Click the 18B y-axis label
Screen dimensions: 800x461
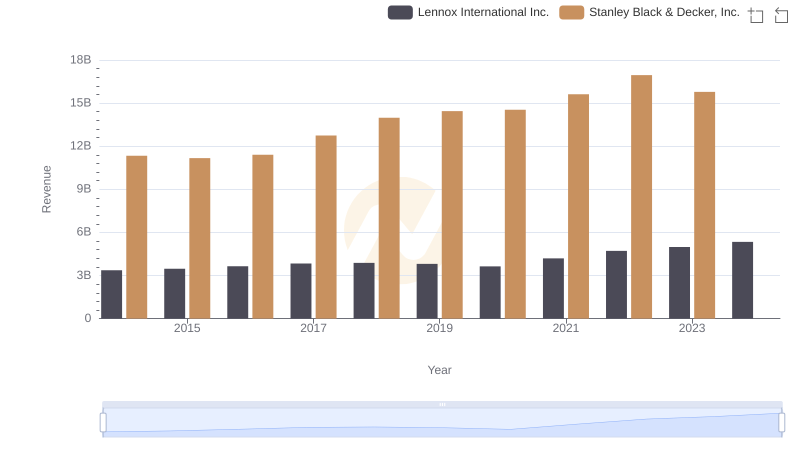(x=81, y=60)
